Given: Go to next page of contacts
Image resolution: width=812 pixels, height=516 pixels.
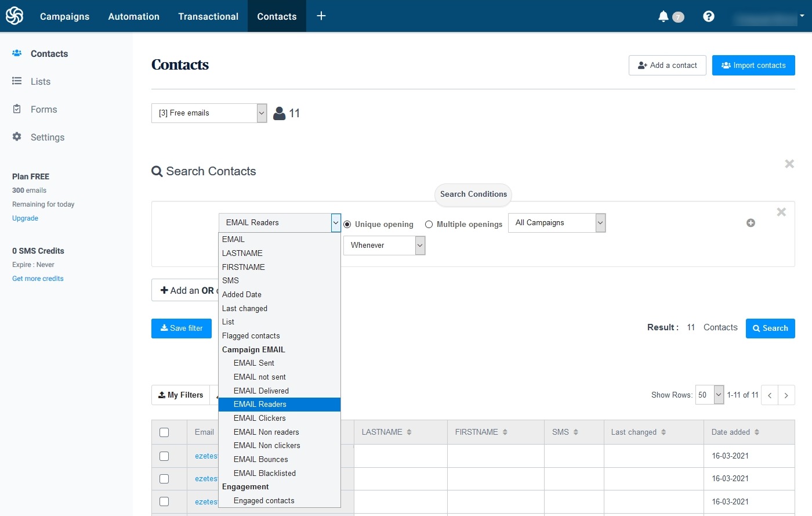Looking at the screenshot, I should (786, 395).
